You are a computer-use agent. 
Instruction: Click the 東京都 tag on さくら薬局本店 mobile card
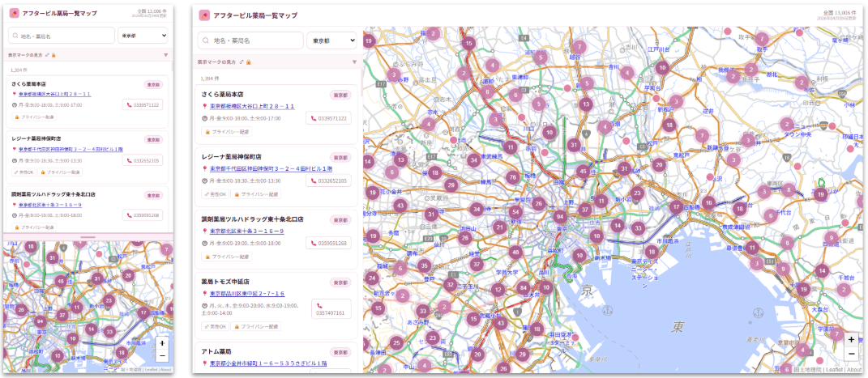[153, 84]
